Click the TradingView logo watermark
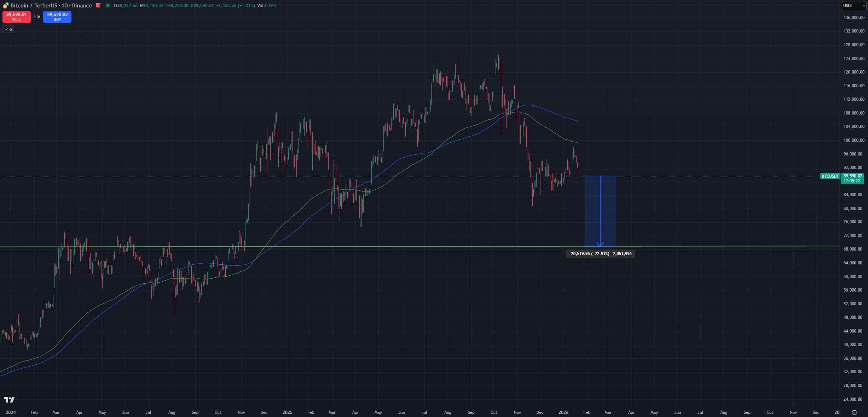This screenshot has width=868, height=417. [9, 400]
